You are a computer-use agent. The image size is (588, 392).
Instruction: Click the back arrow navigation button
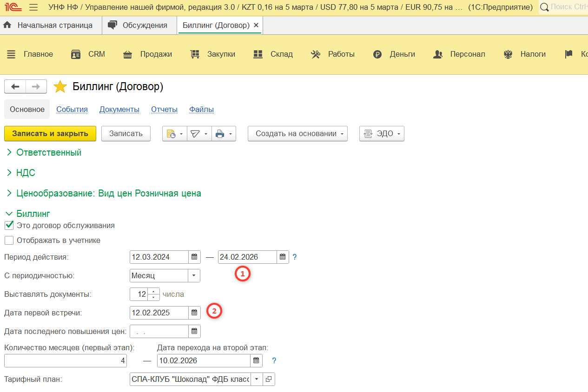pyautogui.click(x=15, y=87)
